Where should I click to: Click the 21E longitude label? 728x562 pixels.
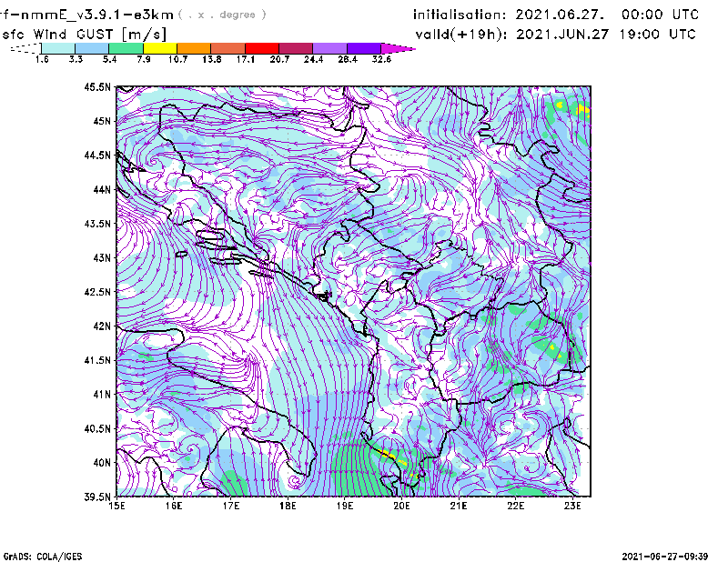pos(459,506)
